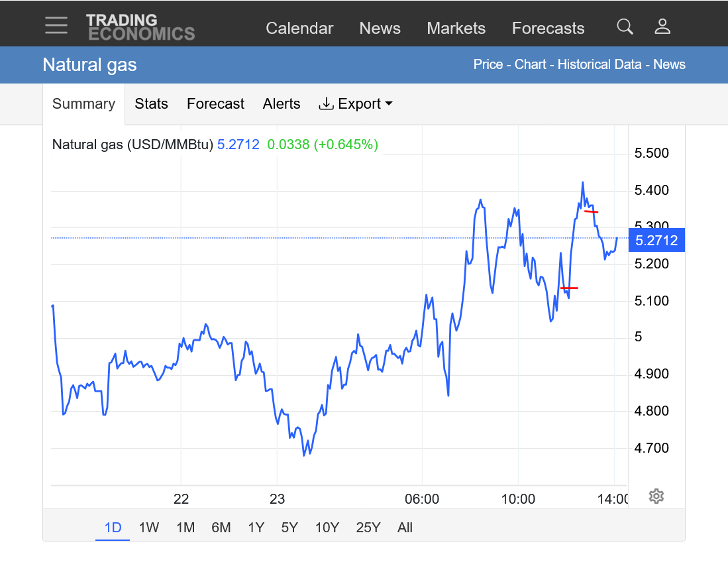Image resolution: width=728 pixels, height=572 pixels.
Task: Switch chart range to 1M
Action: click(x=185, y=528)
